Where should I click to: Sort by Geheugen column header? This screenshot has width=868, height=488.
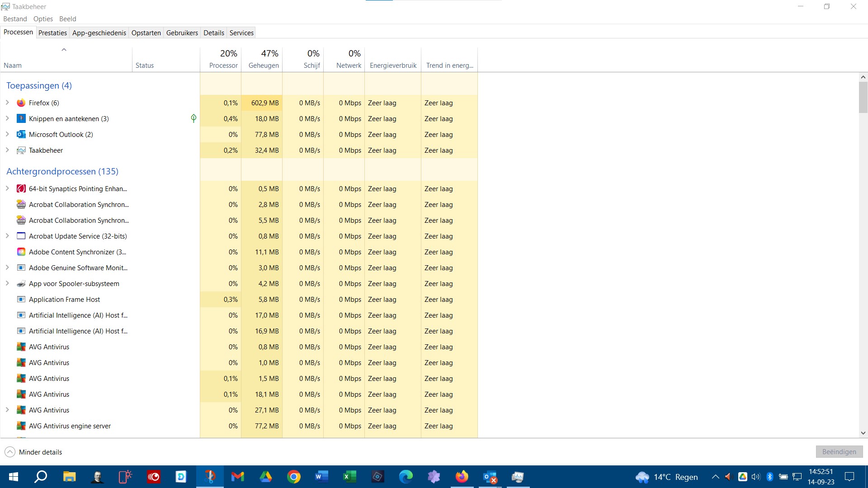(x=262, y=60)
